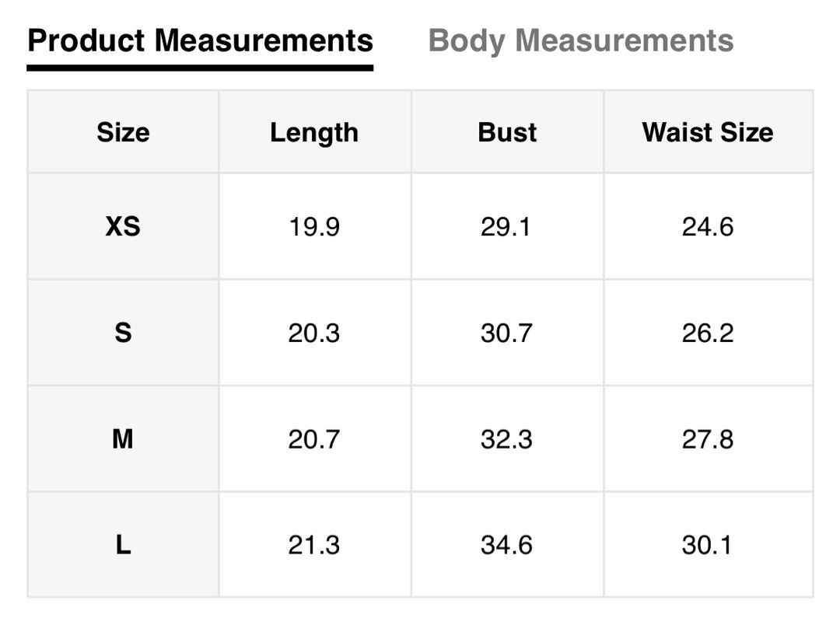Click the Length column header
The width and height of the screenshot is (840, 618).
coord(314,133)
